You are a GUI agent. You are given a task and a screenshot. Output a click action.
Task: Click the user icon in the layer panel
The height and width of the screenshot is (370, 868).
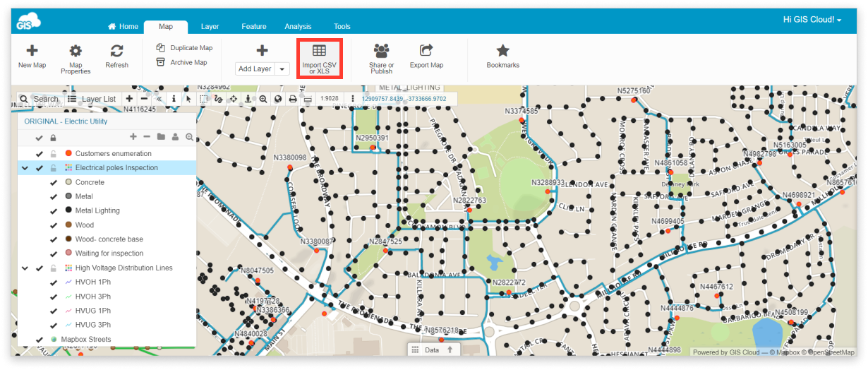(x=175, y=137)
